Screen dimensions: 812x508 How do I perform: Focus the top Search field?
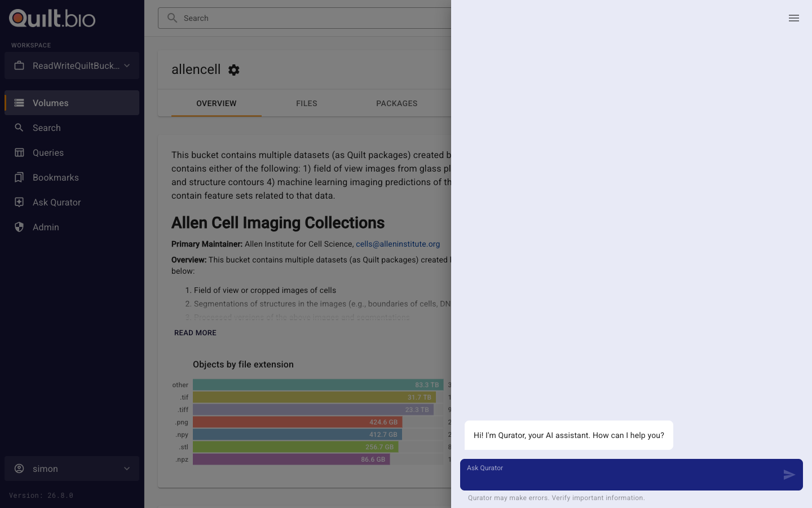coord(304,18)
